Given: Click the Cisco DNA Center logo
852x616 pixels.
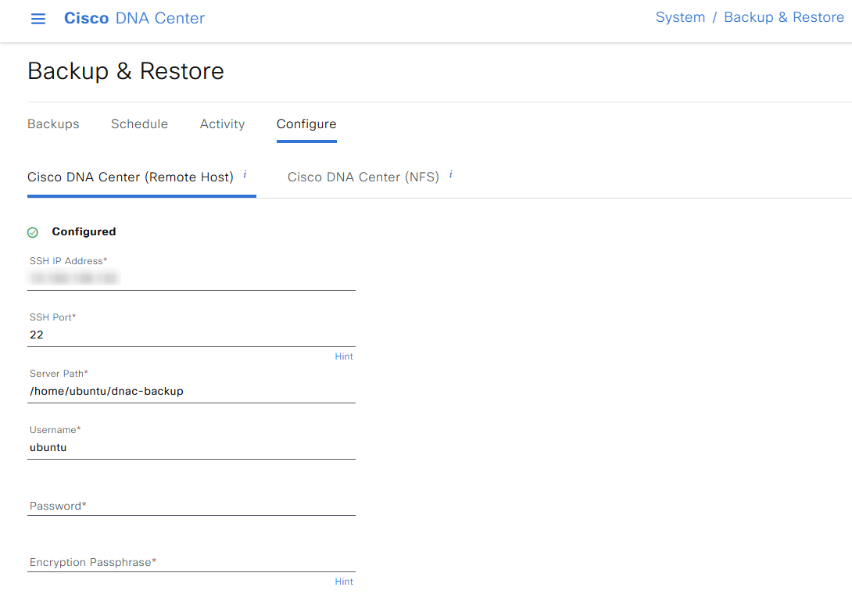Looking at the screenshot, I should [x=134, y=19].
